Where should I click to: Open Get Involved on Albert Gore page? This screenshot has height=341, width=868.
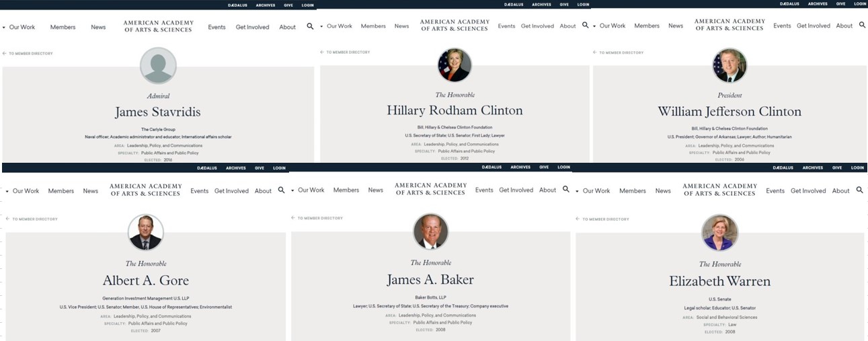tap(232, 191)
